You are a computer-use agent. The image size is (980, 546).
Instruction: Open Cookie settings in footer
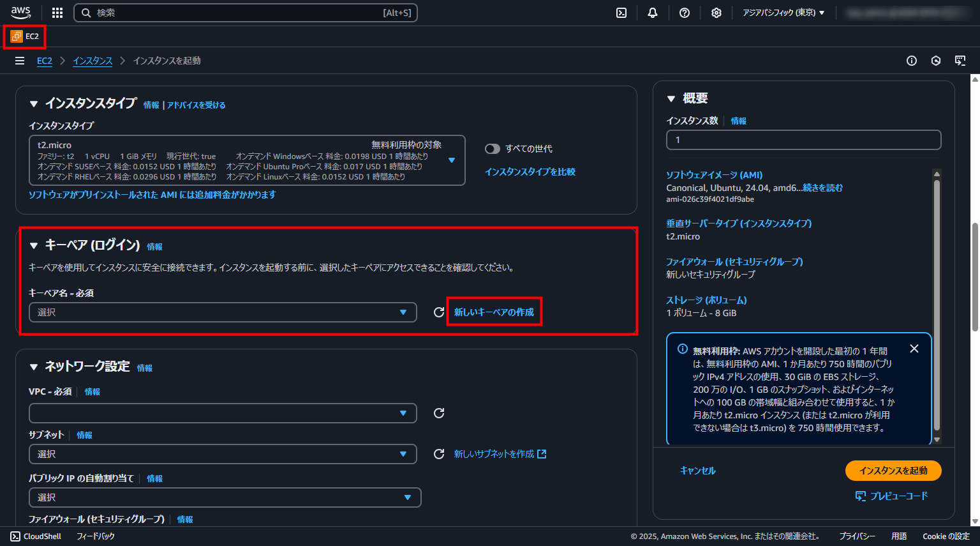click(946, 536)
